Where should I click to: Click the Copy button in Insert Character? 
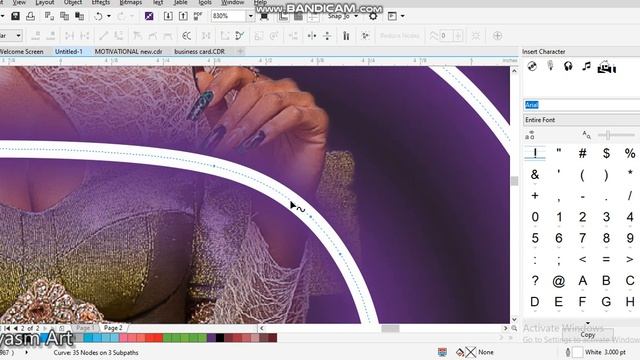point(588,335)
